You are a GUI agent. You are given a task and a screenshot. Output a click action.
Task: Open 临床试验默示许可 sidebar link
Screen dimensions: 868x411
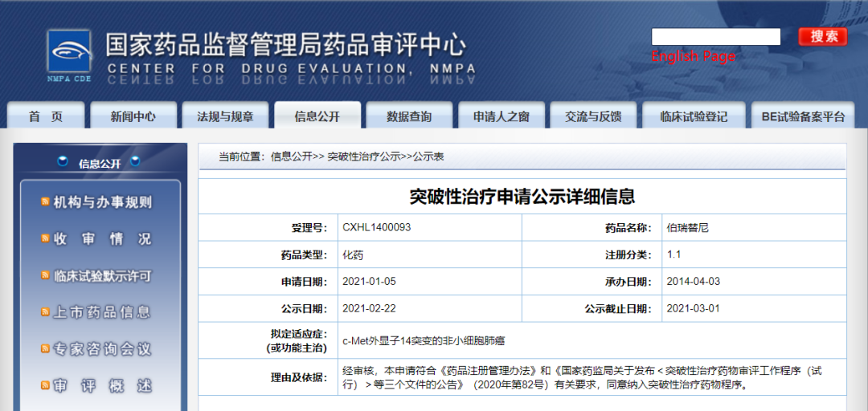click(x=102, y=275)
